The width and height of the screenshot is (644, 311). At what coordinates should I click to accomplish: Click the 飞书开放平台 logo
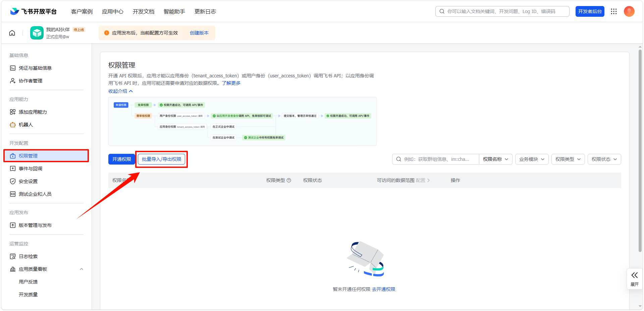point(33,11)
